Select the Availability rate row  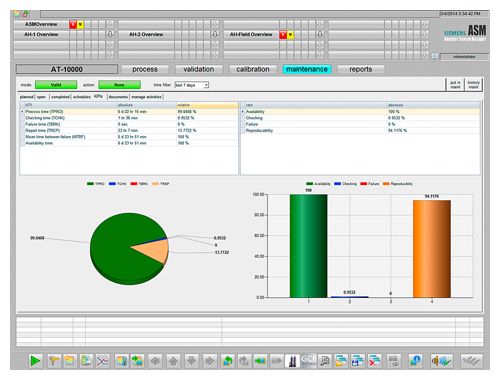point(361,112)
